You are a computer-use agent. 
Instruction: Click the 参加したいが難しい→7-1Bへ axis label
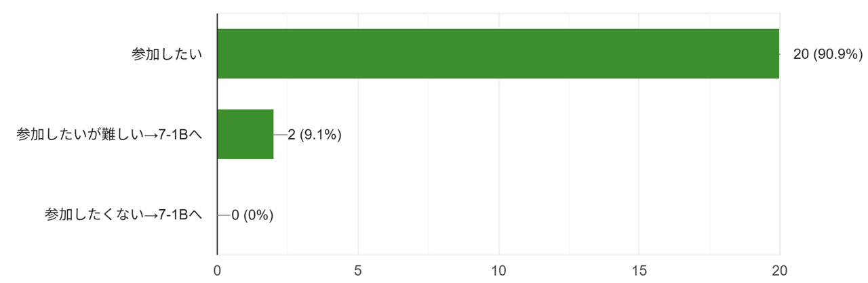[110, 135]
